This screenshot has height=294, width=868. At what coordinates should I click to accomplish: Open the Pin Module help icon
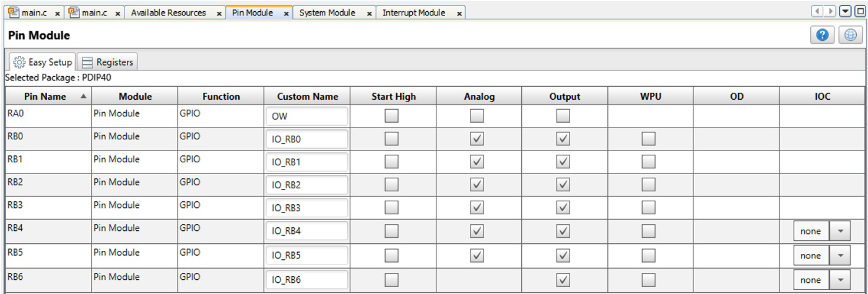coord(822,35)
